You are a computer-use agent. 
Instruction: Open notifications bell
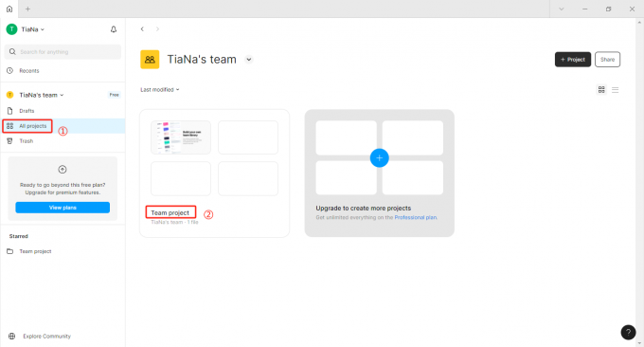pyautogui.click(x=114, y=29)
